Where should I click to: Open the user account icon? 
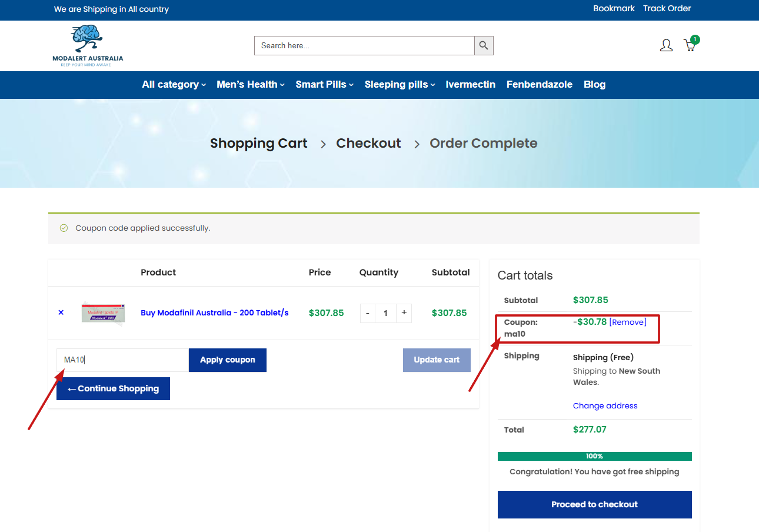click(x=666, y=45)
